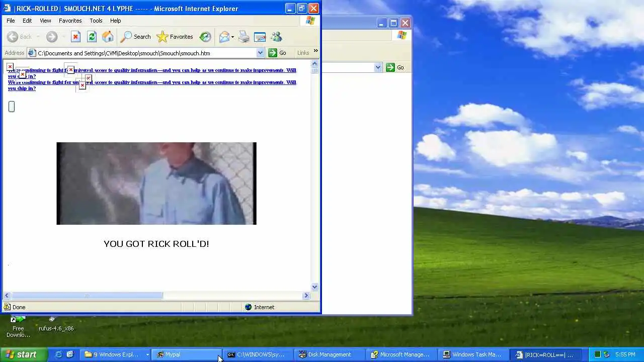Print the page using the printer icon

click(x=244, y=37)
